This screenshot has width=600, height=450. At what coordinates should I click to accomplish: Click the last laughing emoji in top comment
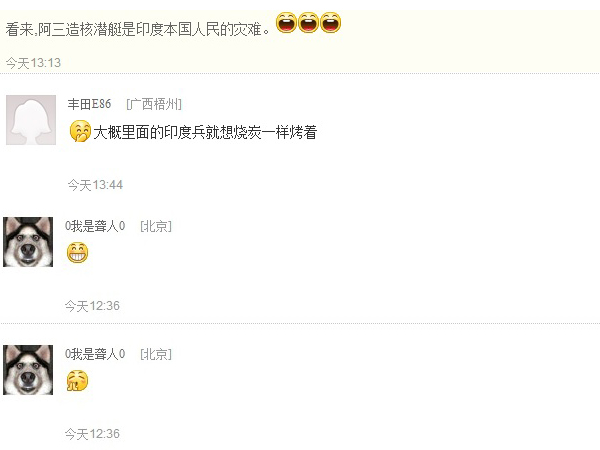(x=331, y=23)
